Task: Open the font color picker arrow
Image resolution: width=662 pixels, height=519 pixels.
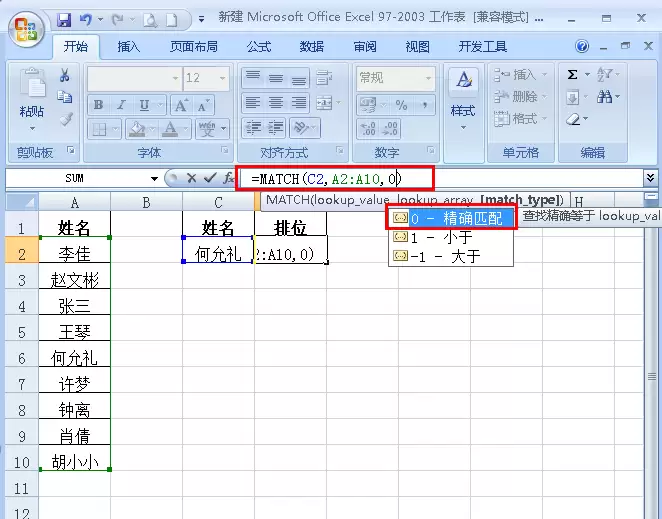Action: 186,129
